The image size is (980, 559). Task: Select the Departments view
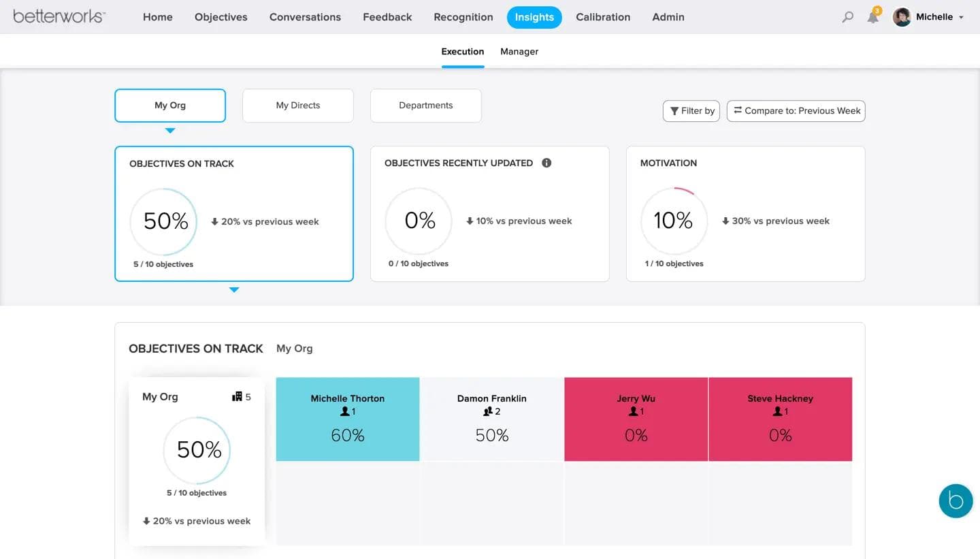click(x=425, y=106)
